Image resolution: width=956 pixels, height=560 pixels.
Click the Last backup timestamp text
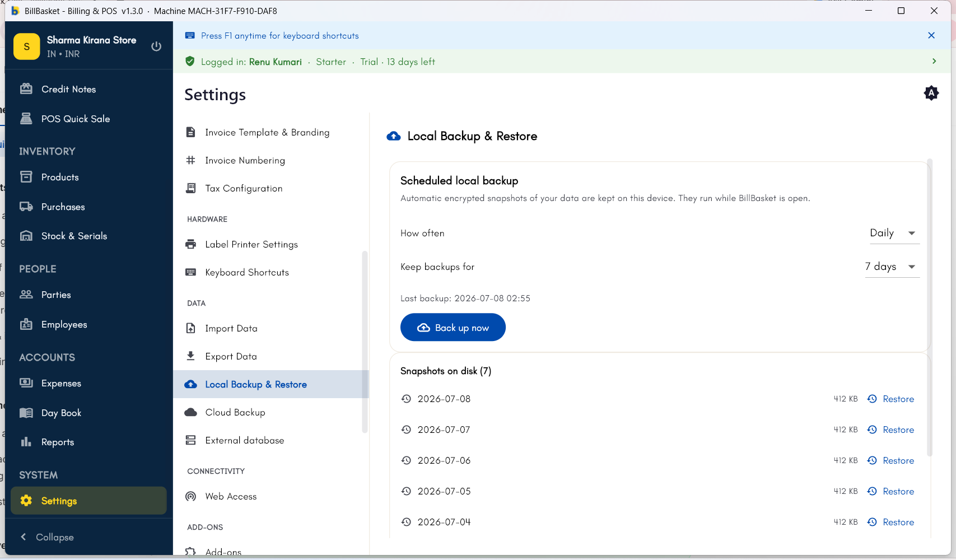coord(465,298)
